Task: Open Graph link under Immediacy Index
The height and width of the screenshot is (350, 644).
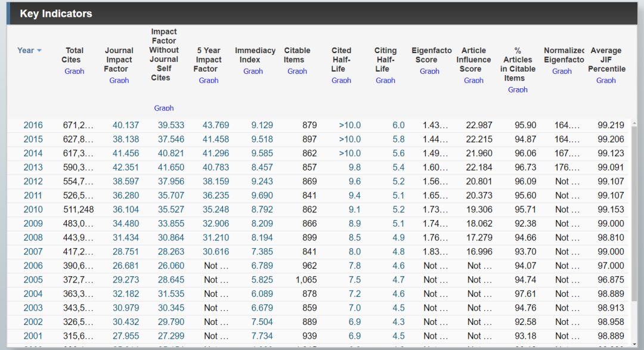Action: [x=253, y=72]
